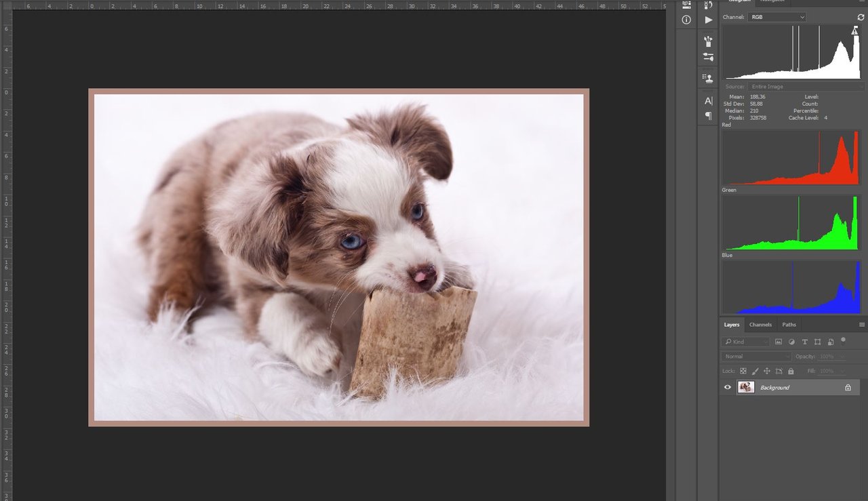Select the Layers tab
The image size is (868, 501).
point(732,325)
